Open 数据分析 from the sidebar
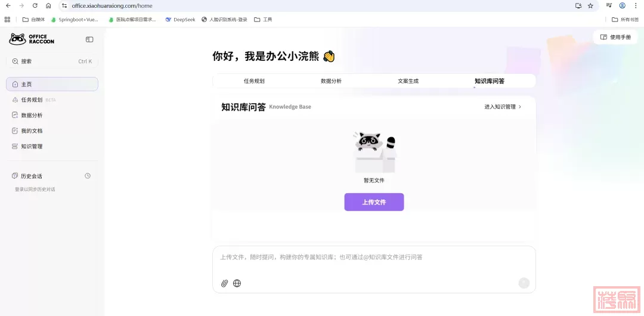The width and height of the screenshot is (644, 316). tap(32, 115)
